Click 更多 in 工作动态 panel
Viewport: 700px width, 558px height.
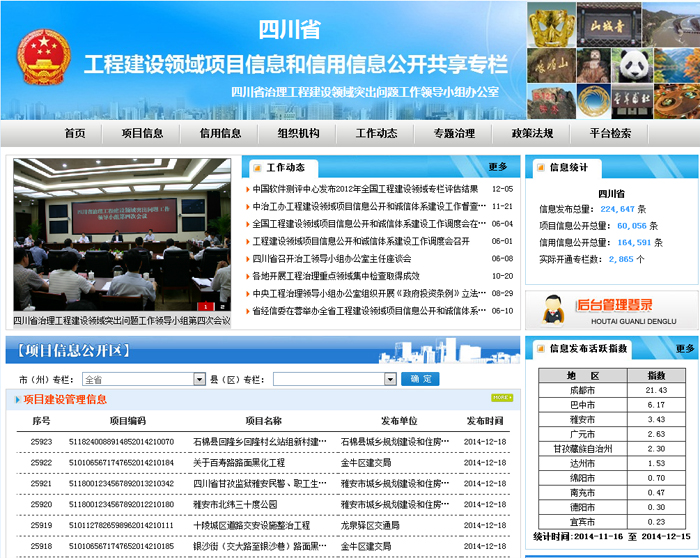point(498,167)
